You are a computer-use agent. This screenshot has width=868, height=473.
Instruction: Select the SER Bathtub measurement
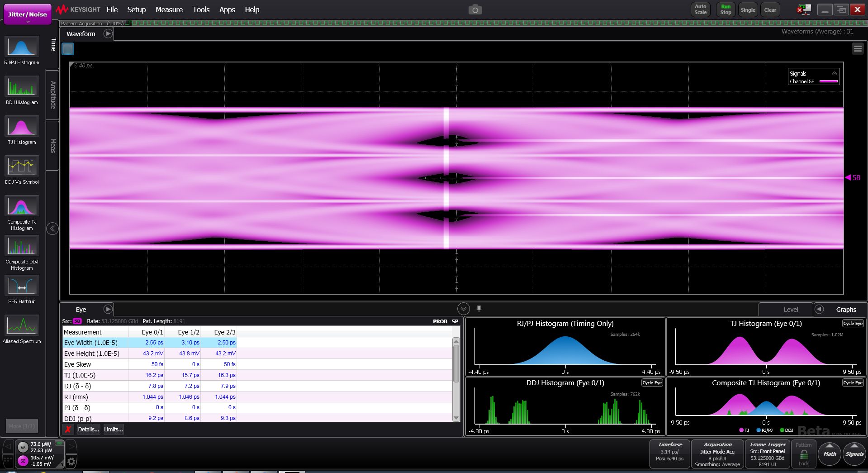[x=22, y=286]
